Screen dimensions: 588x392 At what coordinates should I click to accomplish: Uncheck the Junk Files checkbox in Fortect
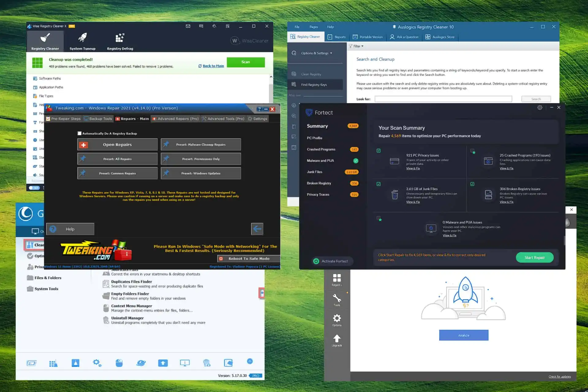[x=379, y=184]
